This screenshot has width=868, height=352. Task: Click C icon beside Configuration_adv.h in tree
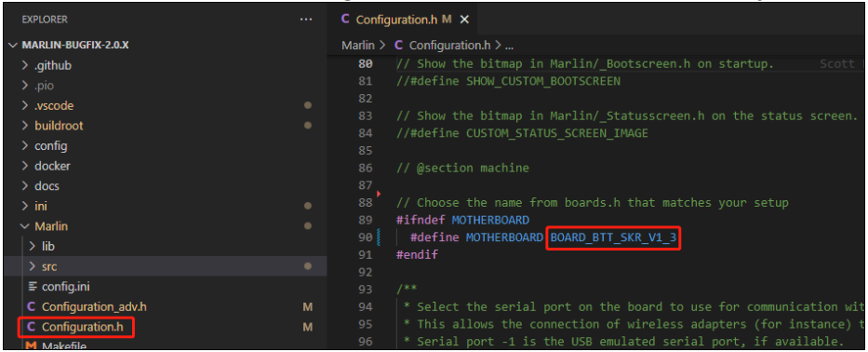coord(32,306)
